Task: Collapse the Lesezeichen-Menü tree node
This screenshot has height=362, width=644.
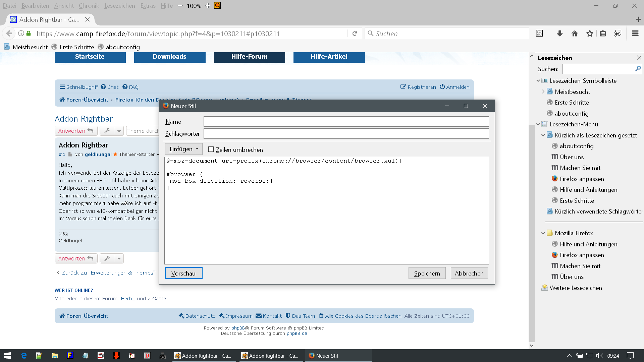Action: click(x=538, y=124)
